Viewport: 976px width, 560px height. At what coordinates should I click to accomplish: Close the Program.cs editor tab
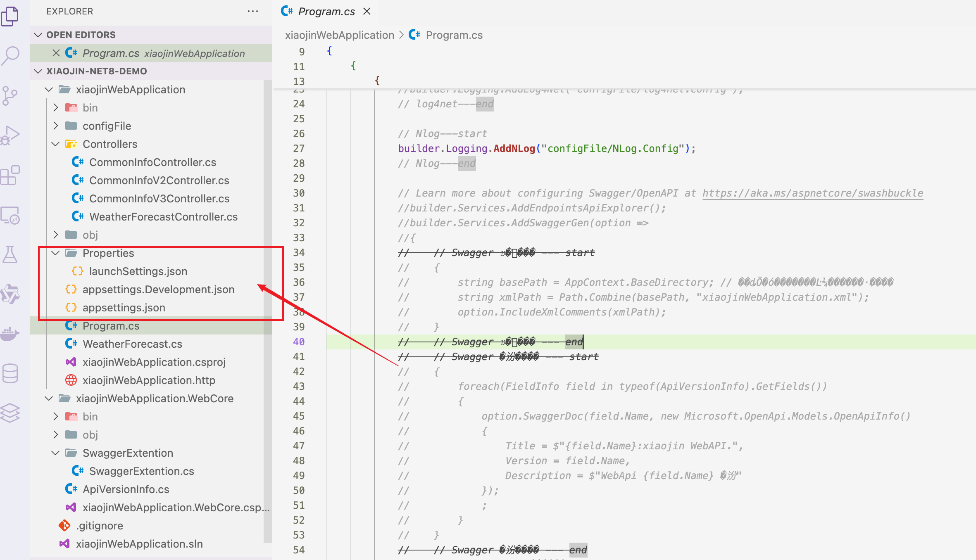(x=367, y=11)
